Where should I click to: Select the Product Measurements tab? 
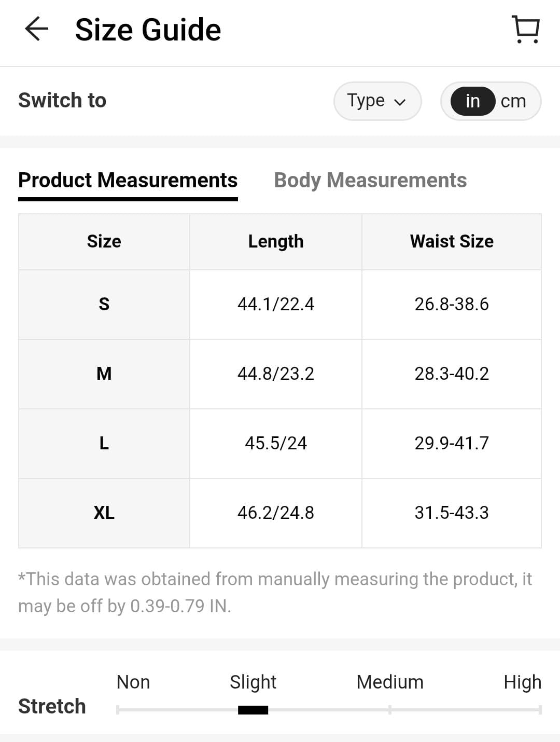[128, 180]
